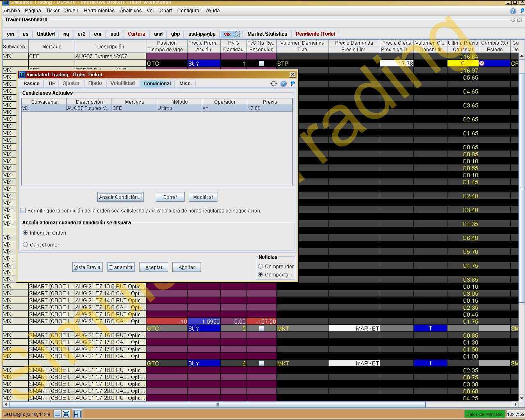Close the Order Ticket dialog
The width and height of the screenshot is (525, 420).
point(292,75)
